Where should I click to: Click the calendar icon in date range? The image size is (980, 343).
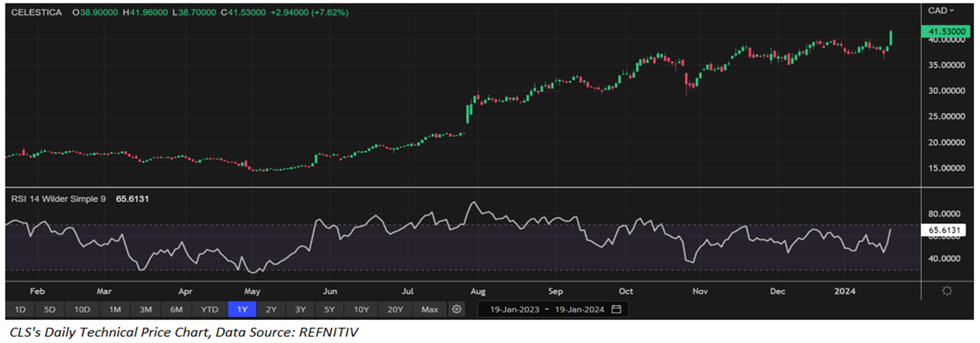pyautogui.click(x=616, y=309)
